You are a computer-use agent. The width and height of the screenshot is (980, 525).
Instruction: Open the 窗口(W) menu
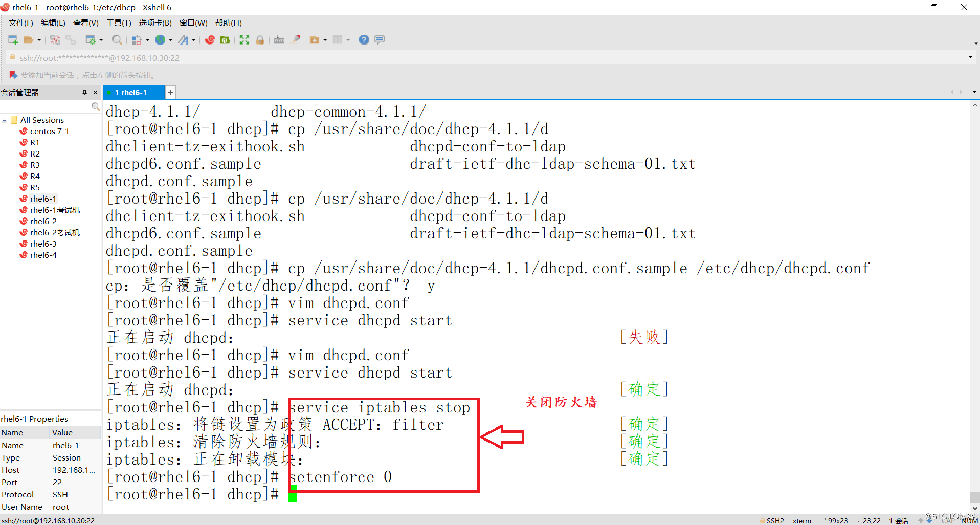click(193, 23)
